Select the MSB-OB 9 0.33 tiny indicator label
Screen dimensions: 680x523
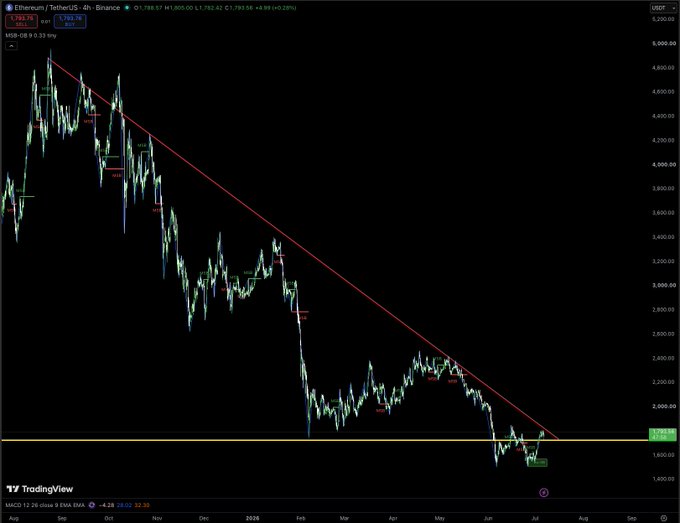pyautogui.click(x=31, y=36)
